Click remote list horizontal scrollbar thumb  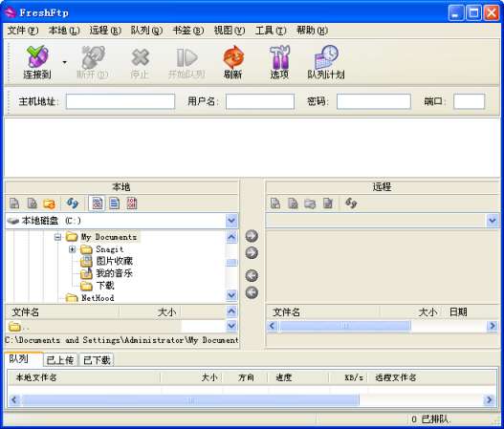click(x=345, y=326)
